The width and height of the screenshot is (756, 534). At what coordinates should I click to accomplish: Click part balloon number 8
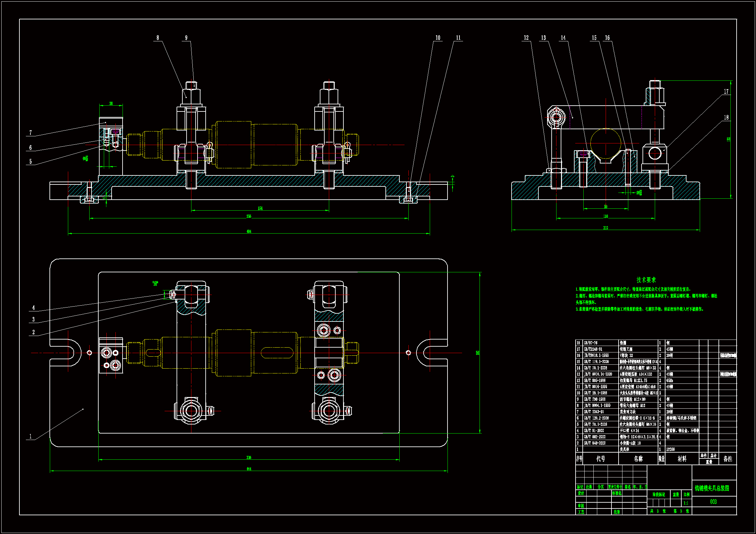157,38
